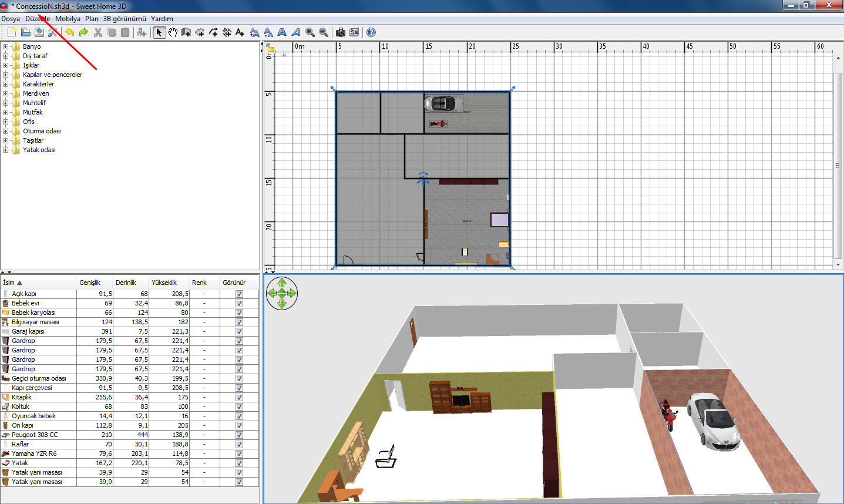Expand the Oturma odası category

click(x=6, y=131)
